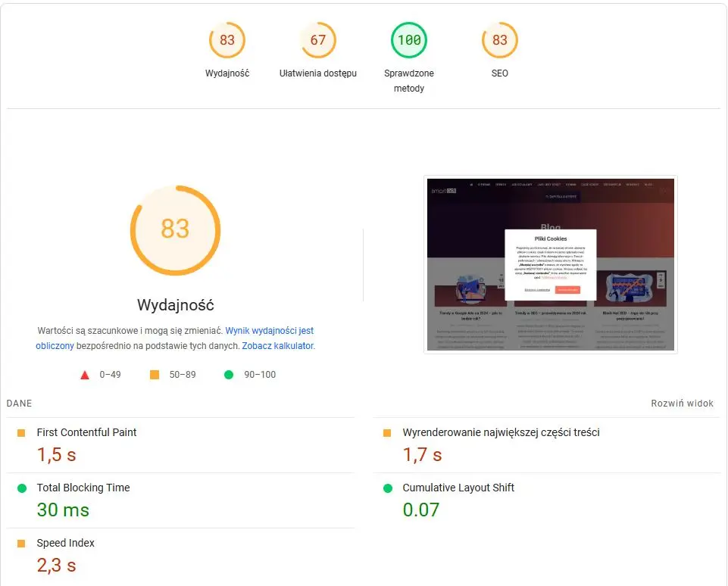Click 'Wyrenderowanie największej części treści' metric
Screen dimensions: 728x586
click(501, 432)
